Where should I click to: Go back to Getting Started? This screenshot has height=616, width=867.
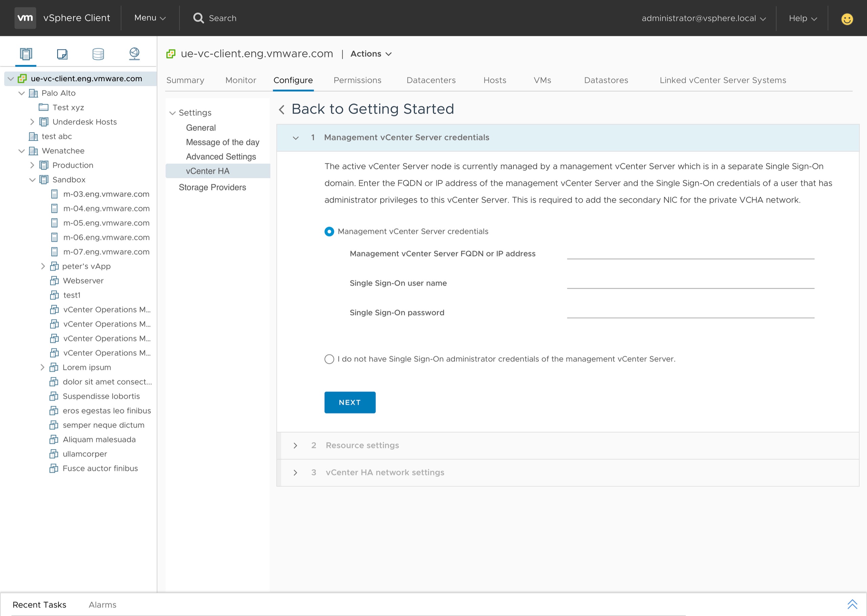pos(366,109)
